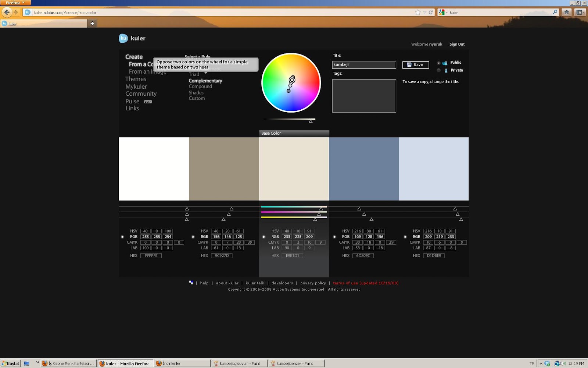Click the search magnifier icon
Viewport: 588px width, 368px height.
555,12
